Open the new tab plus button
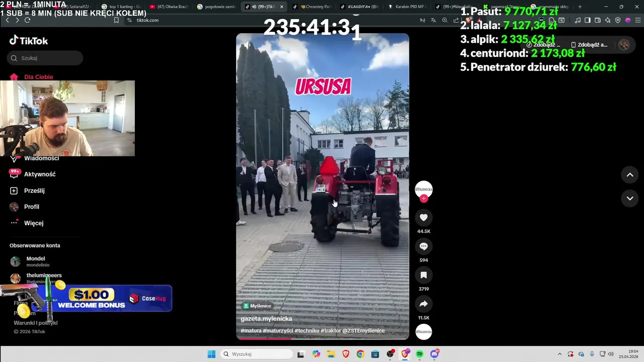 coord(580,7)
